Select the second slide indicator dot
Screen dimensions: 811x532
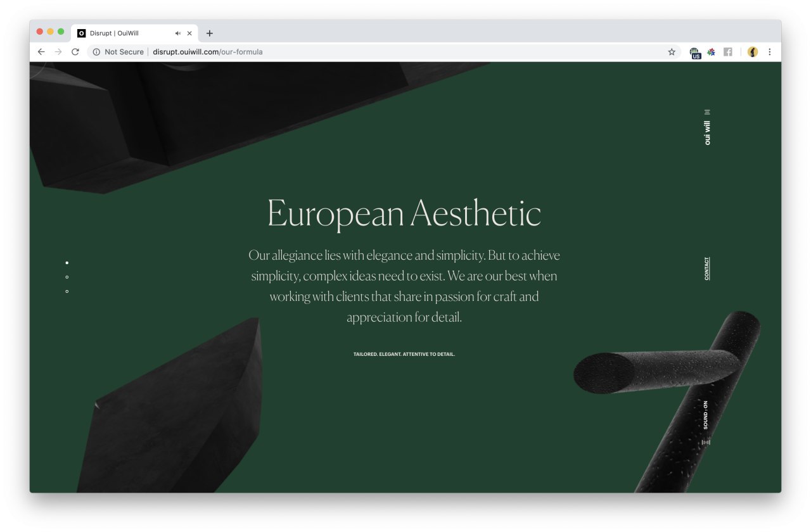[x=67, y=277]
